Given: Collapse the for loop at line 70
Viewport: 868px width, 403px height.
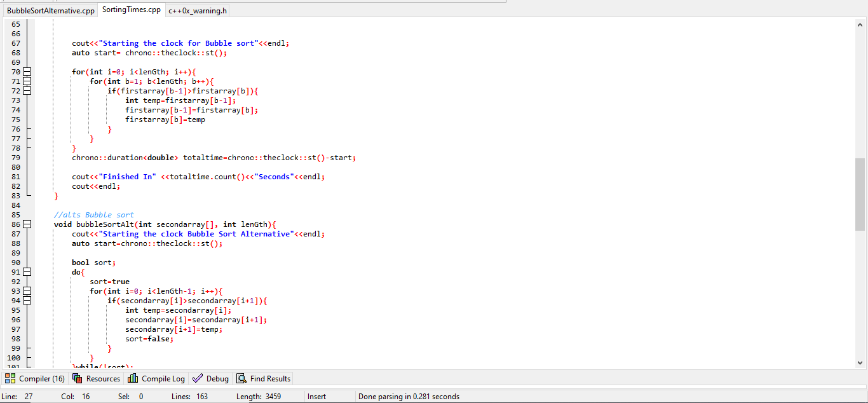Looking at the screenshot, I should 26,72.
